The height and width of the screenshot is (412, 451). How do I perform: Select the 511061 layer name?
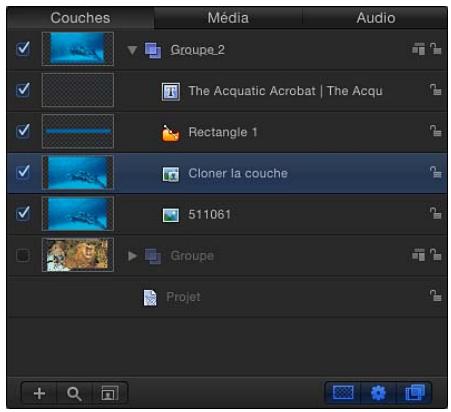209,215
